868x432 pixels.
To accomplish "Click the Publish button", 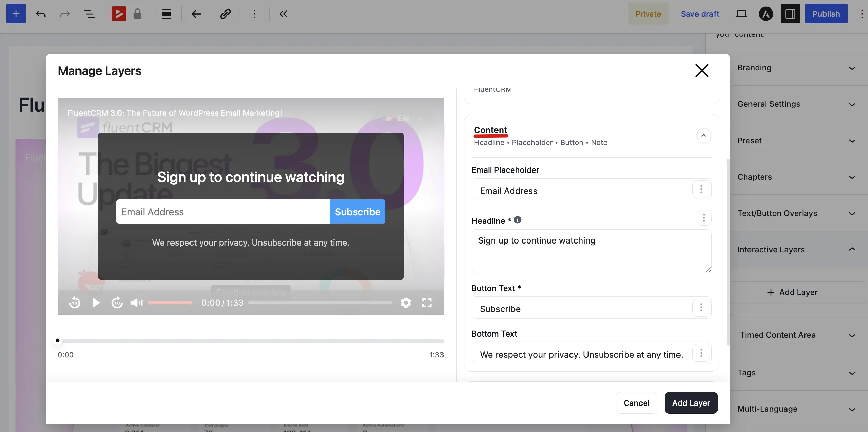I will pos(826,14).
